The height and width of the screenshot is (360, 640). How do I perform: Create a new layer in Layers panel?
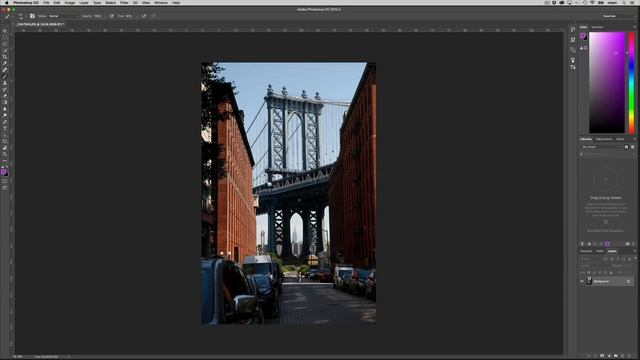(622, 356)
